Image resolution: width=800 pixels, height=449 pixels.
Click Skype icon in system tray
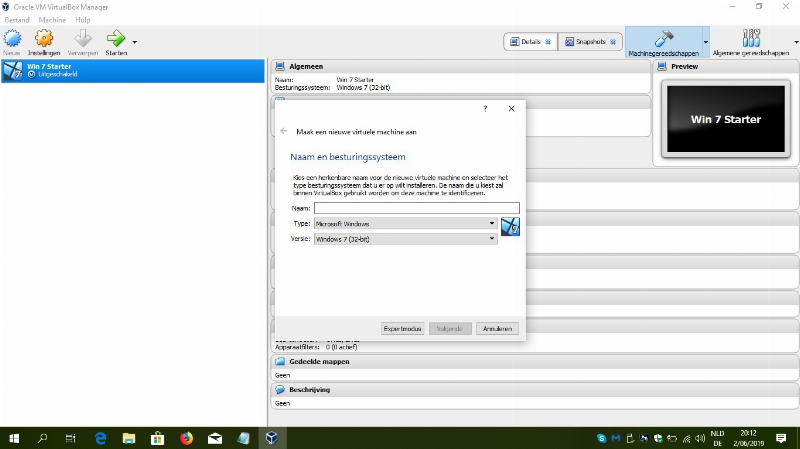[x=602, y=438]
